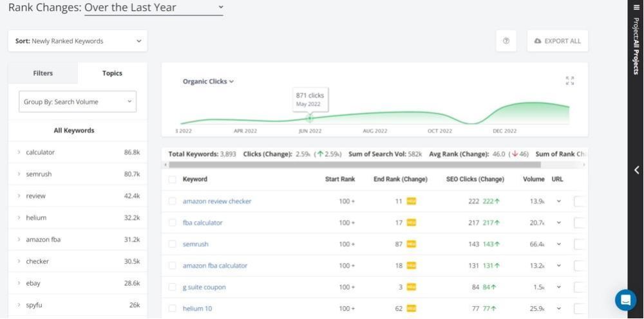Select the helium 10 row checkbox
The width and height of the screenshot is (644, 319).
pos(173,309)
